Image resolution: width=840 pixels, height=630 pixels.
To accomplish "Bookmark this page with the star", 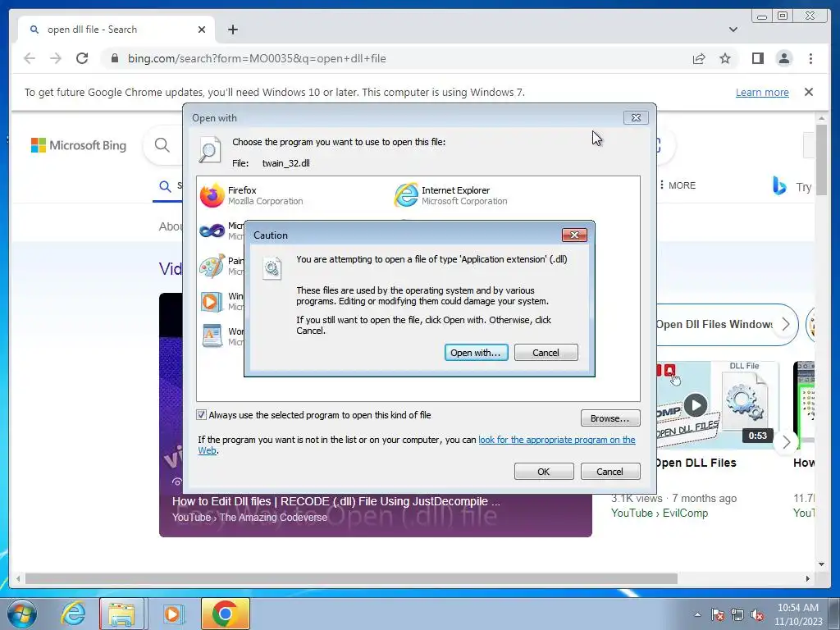I will (725, 58).
